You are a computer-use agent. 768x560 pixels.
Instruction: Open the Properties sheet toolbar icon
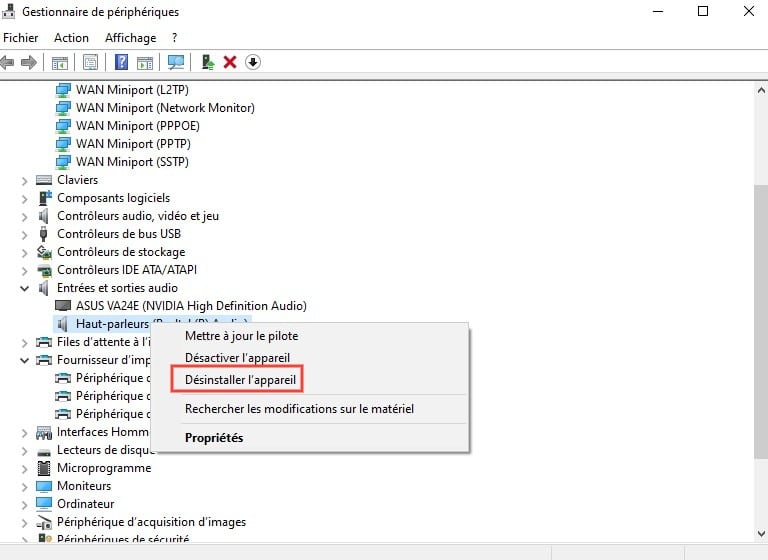coord(90,62)
